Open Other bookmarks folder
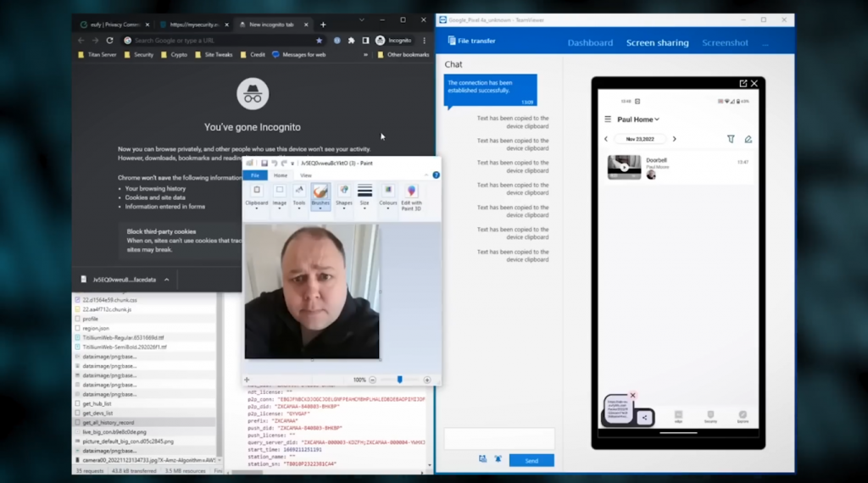 403,55
